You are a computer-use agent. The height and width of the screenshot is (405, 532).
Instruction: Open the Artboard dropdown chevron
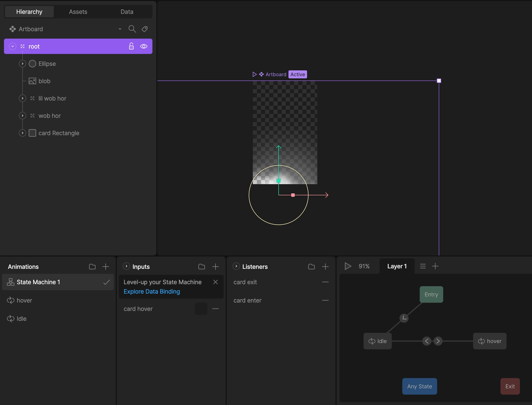point(120,29)
